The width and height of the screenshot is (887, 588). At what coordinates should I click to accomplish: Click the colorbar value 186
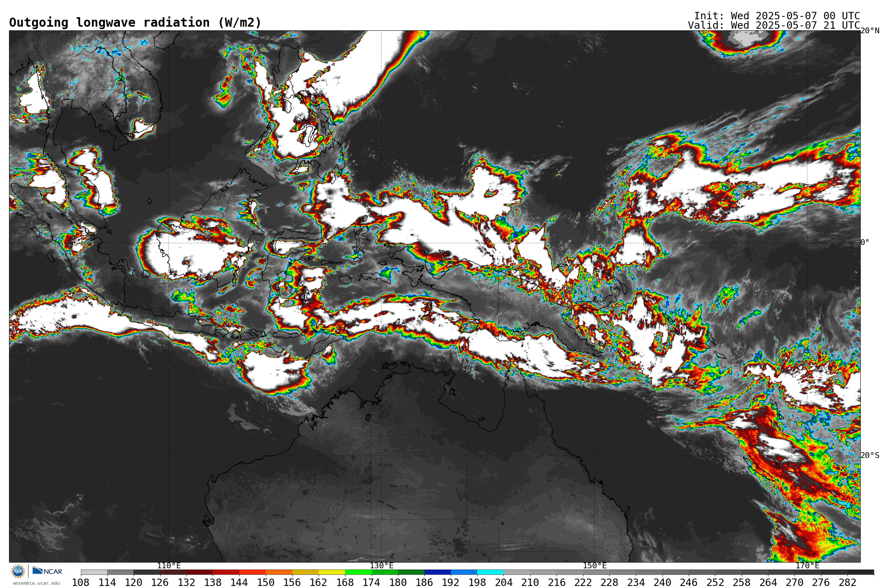click(424, 583)
